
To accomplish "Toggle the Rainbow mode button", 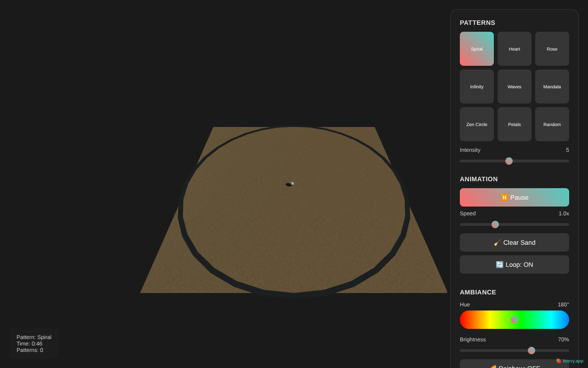I will pos(514,364).
